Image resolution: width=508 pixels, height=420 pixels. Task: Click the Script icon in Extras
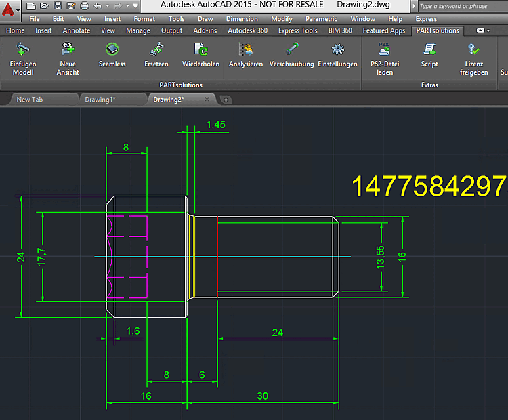[429, 50]
